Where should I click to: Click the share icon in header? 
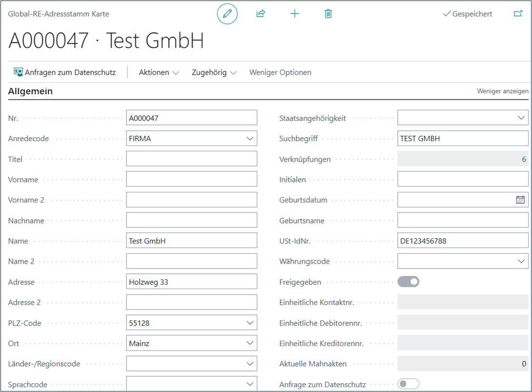[x=261, y=14]
